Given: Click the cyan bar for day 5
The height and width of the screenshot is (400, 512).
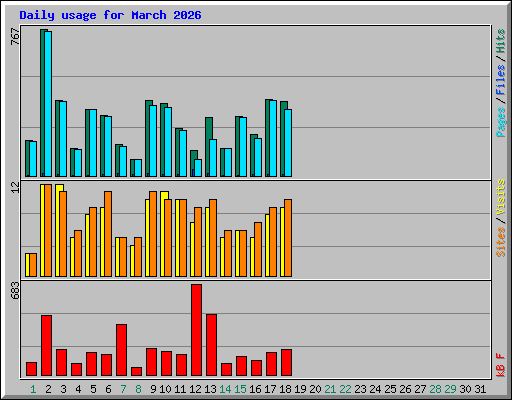Looking at the screenshot, I should pyautogui.click(x=93, y=143).
